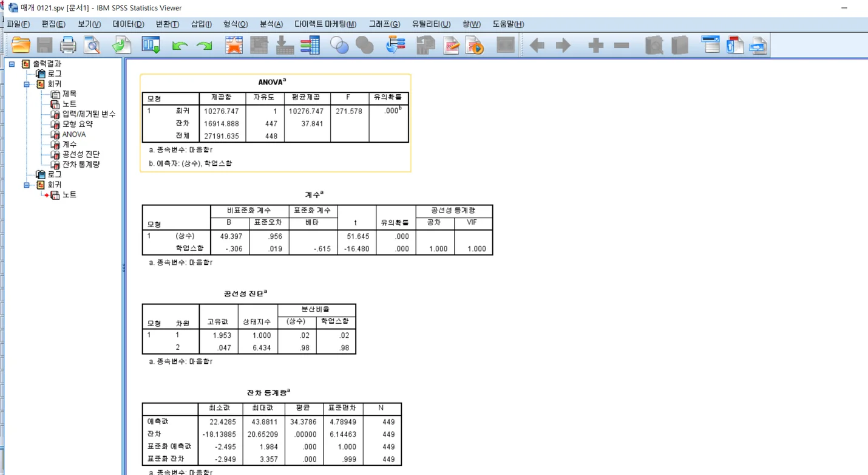Viewport: 868px width, 475px height.
Task: Click the Select last output icon
Action: pyautogui.click(x=395, y=45)
